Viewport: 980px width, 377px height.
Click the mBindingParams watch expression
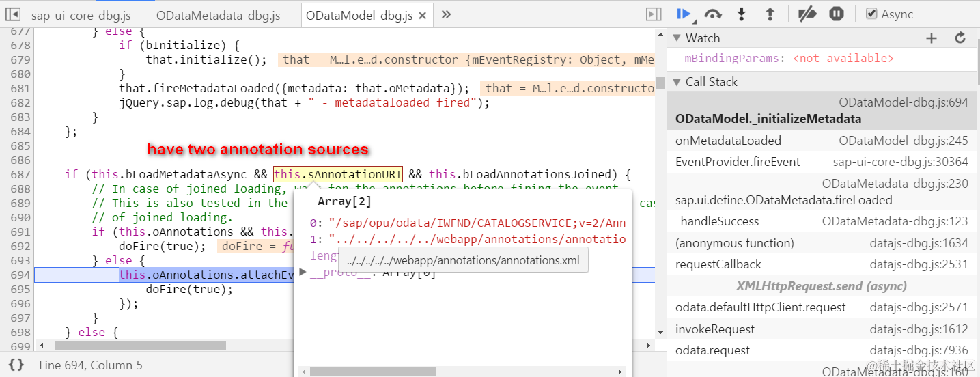(789, 59)
